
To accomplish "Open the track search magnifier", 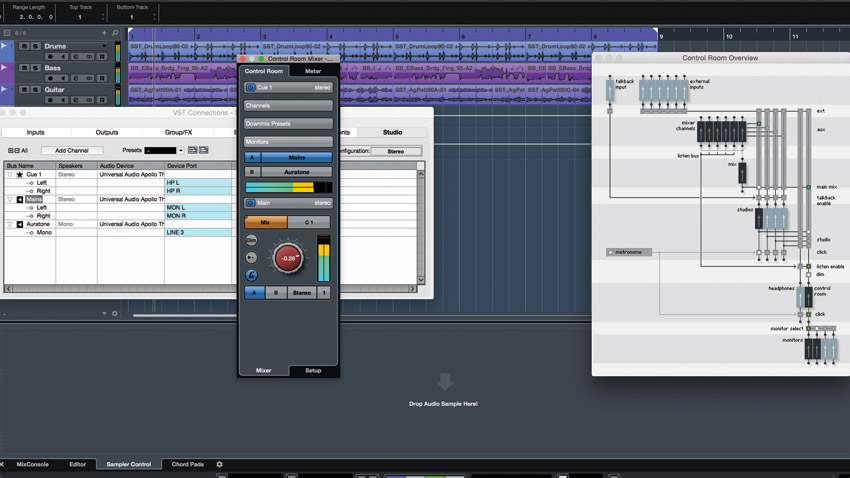I will pyautogui.click(x=115, y=33).
